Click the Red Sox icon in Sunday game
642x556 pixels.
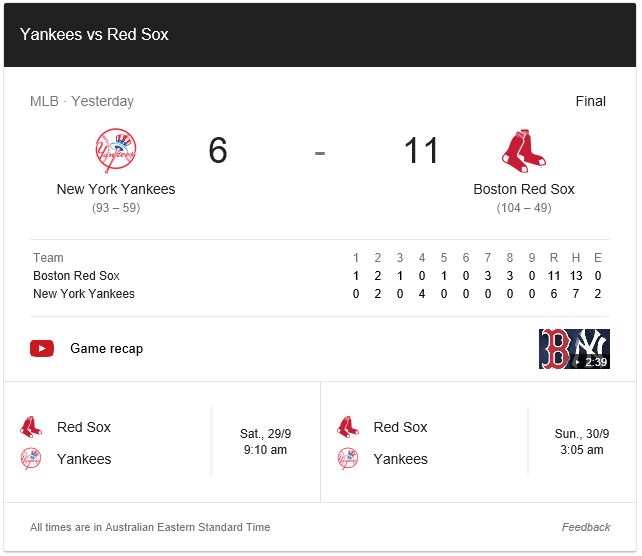tap(348, 427)
